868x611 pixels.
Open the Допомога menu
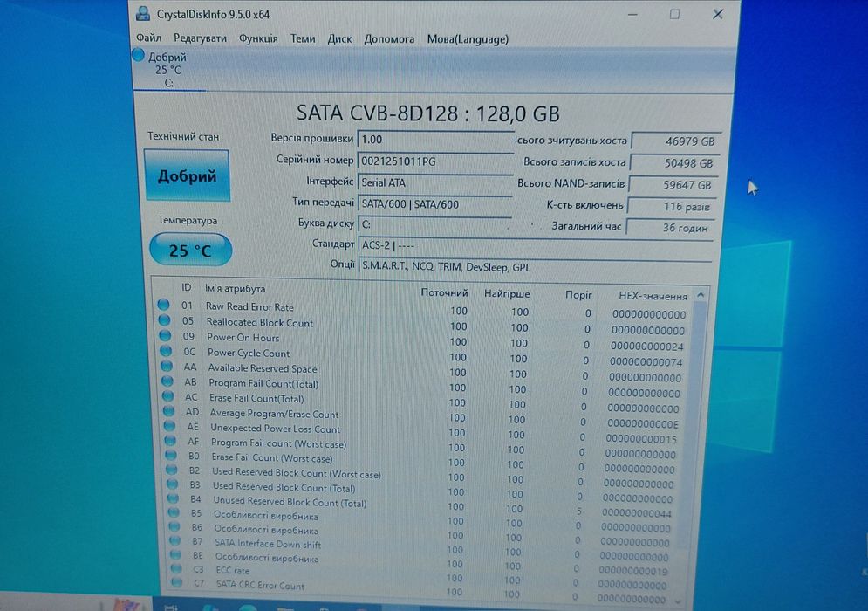pyautogui.click(x=389, y=39)
